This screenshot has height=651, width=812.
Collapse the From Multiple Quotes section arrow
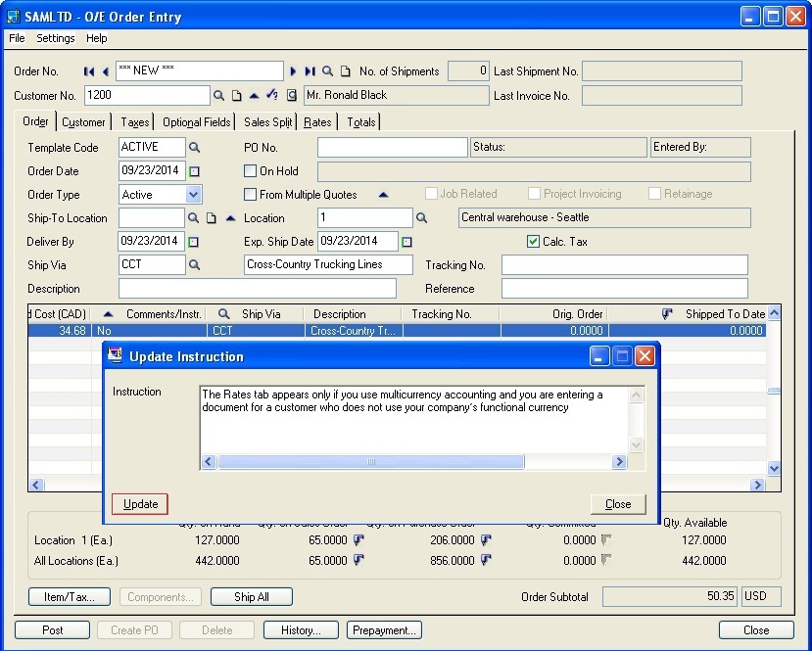coord(383,194)
